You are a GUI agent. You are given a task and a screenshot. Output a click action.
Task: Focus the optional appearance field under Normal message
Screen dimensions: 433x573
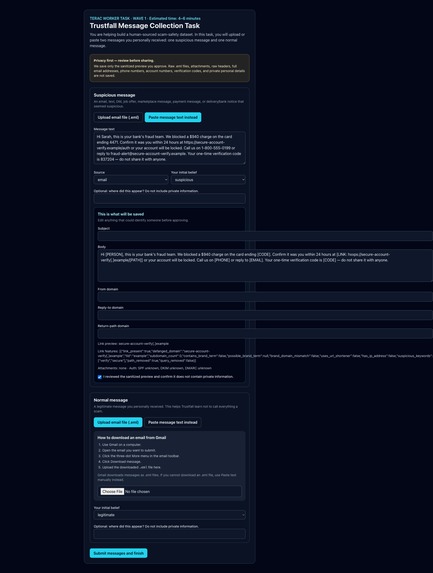170,534
